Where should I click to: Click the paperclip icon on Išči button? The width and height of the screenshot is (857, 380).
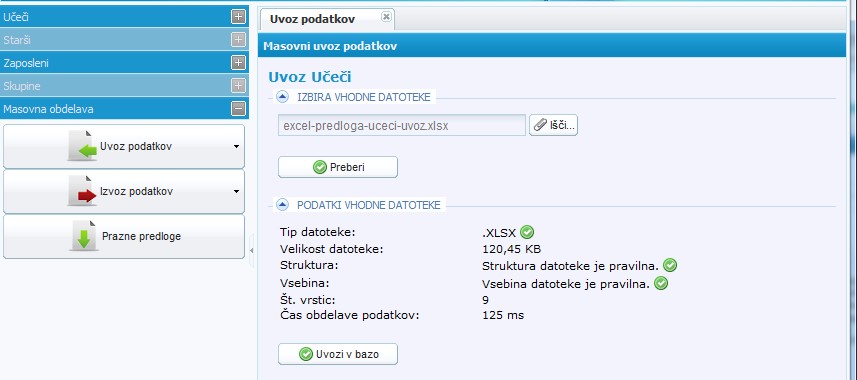(x=540, y=125)
